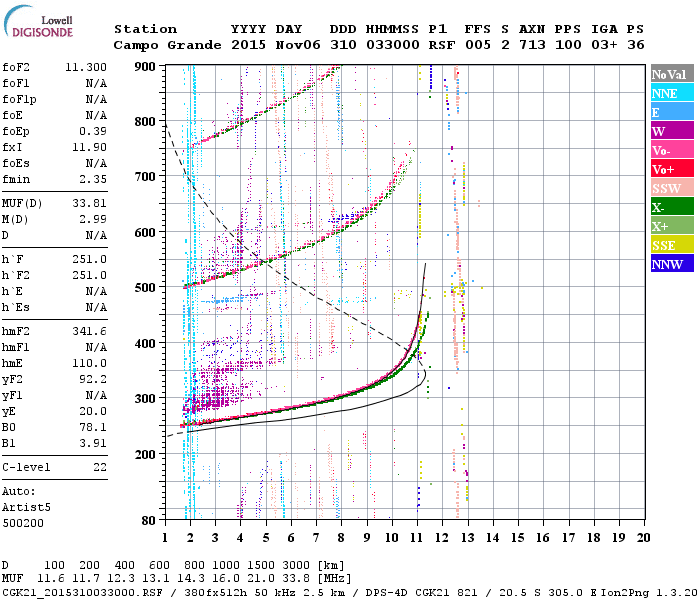Screen dimensions: 700x600
Task: Click the B1 value 3.91
Action: tap(93, 443)
